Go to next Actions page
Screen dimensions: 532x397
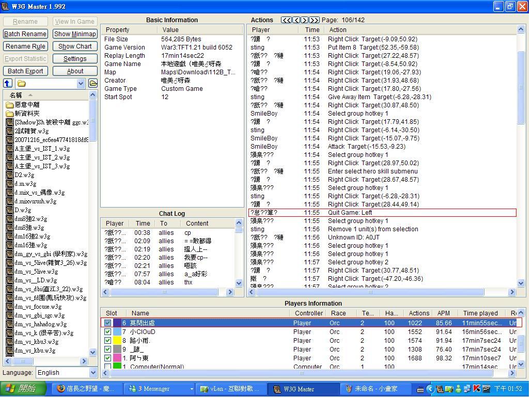(305, 20)
